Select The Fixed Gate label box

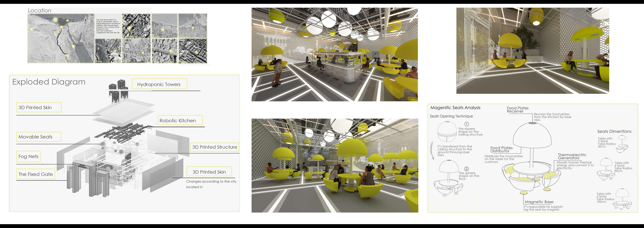(35, 174)
